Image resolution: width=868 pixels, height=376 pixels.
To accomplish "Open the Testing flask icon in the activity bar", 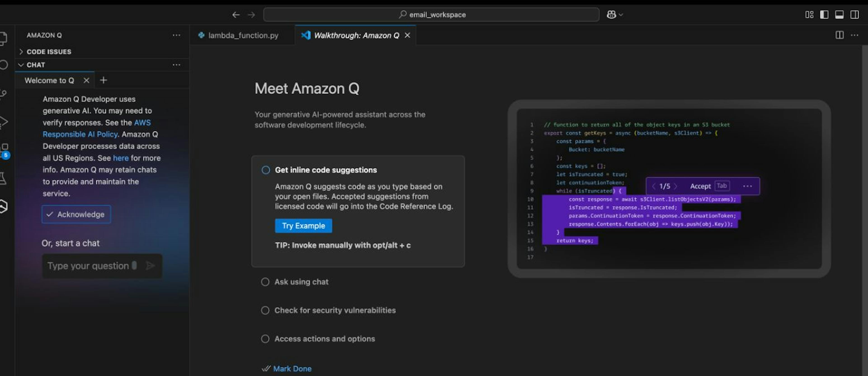I will [3, 178].
